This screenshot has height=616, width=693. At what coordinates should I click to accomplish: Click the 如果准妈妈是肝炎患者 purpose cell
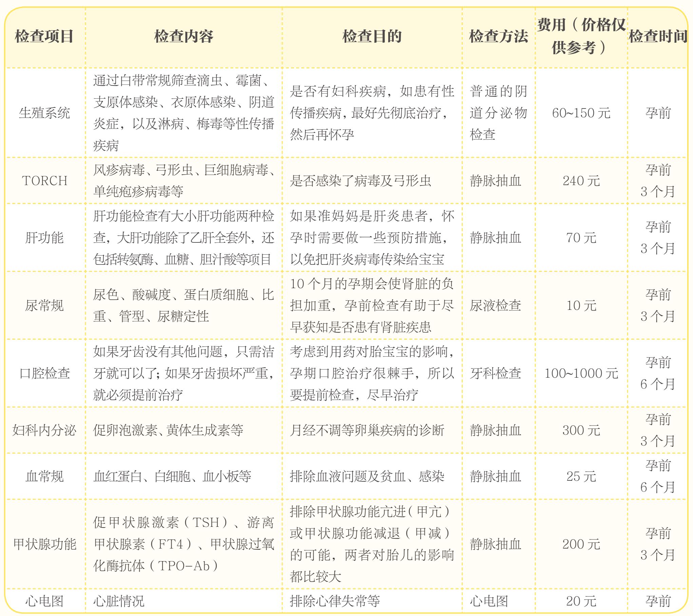[372, 238]
